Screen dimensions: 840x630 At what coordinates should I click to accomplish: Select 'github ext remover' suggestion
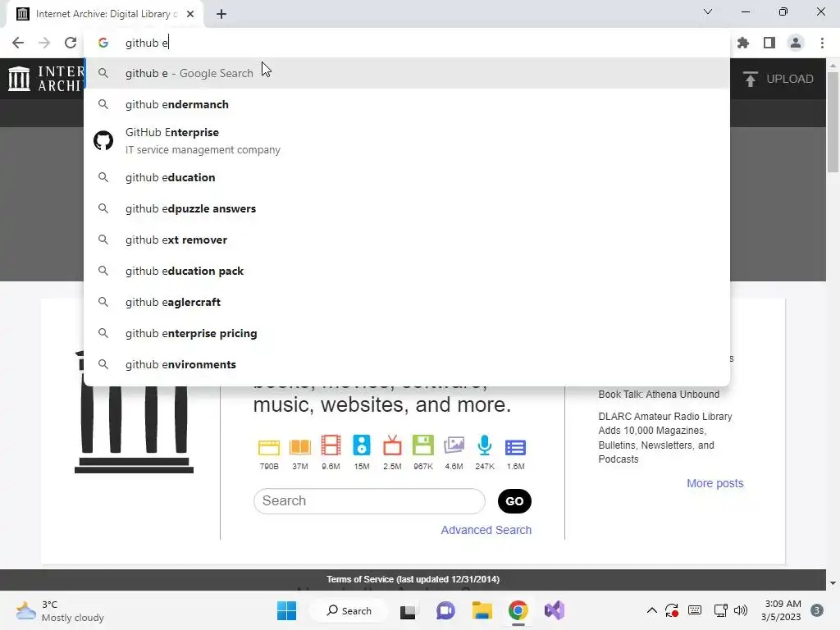coord(407,240)
